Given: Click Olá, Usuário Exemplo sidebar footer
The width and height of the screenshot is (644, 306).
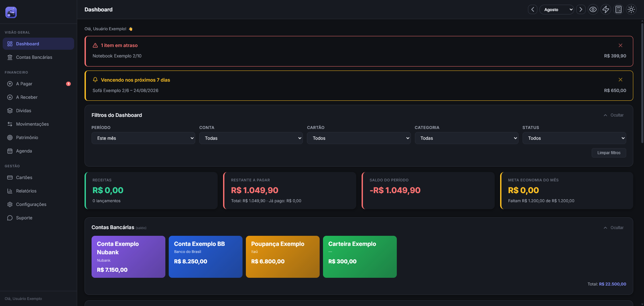Looking at the screenshot, I should pos(23,299).
